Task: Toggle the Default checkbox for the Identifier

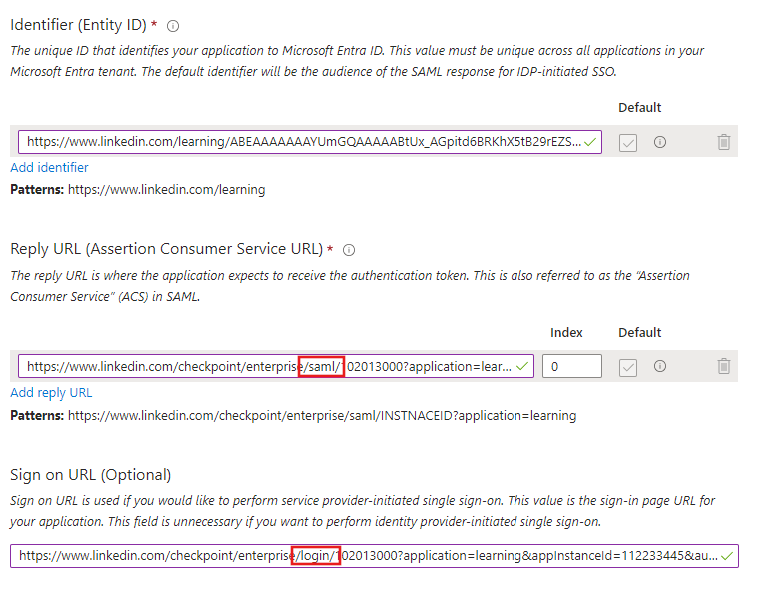Action: click(628, 143)
